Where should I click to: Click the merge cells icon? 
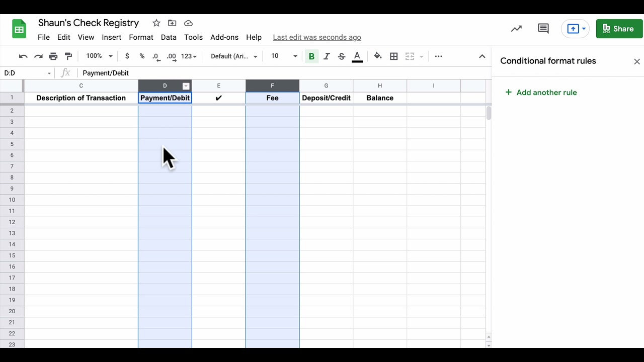pos(410,56)
